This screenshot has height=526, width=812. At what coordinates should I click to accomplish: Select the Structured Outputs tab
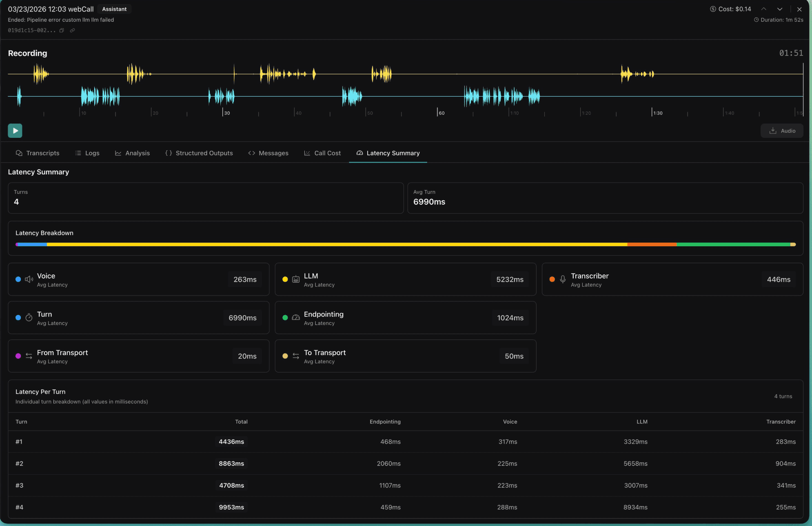click(199, 153)
